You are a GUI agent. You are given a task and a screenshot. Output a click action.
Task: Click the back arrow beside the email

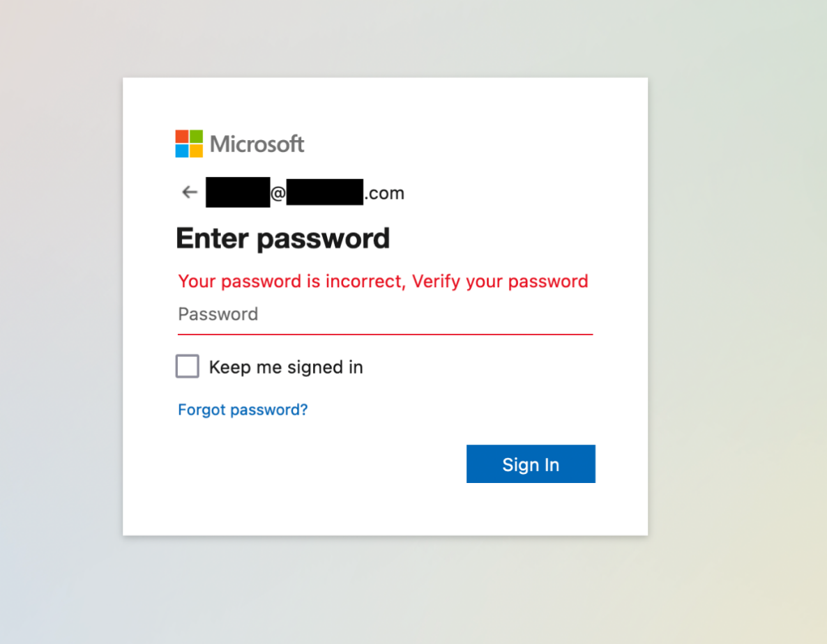(189, 193)
